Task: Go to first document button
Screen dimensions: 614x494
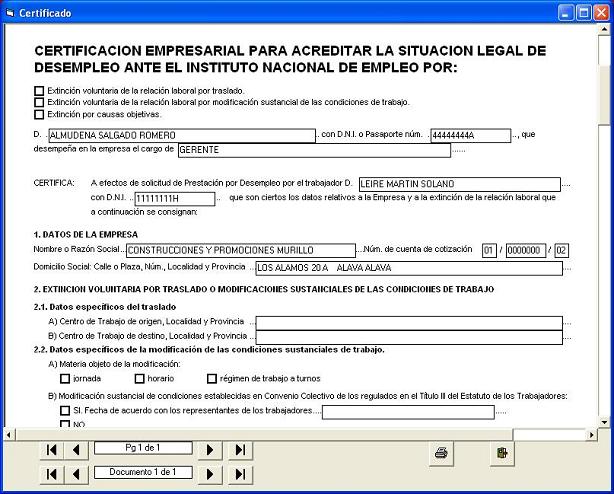Action: 51,474
